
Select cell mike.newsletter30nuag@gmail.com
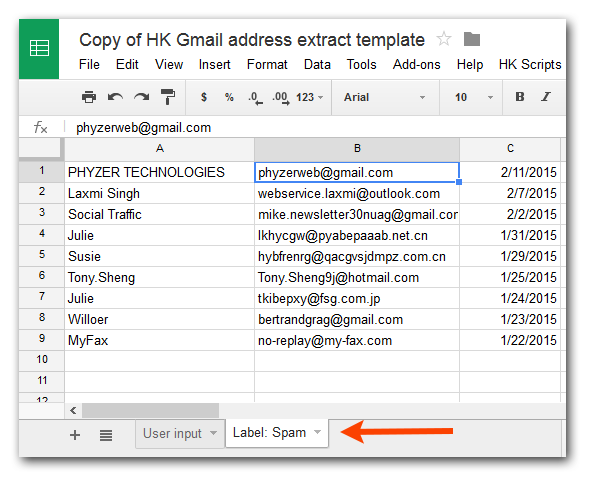357,214
